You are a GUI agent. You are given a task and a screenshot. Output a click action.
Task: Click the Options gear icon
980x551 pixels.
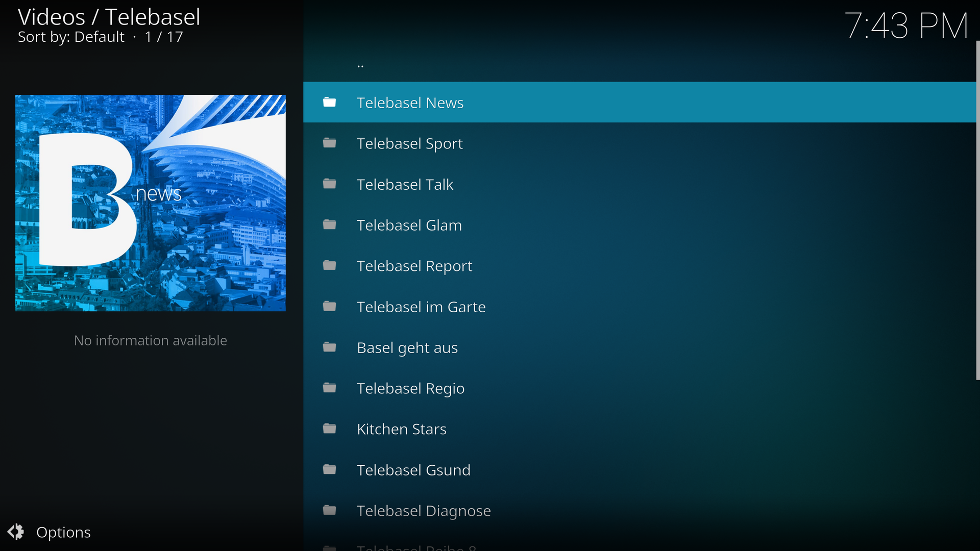pos(16,532)
